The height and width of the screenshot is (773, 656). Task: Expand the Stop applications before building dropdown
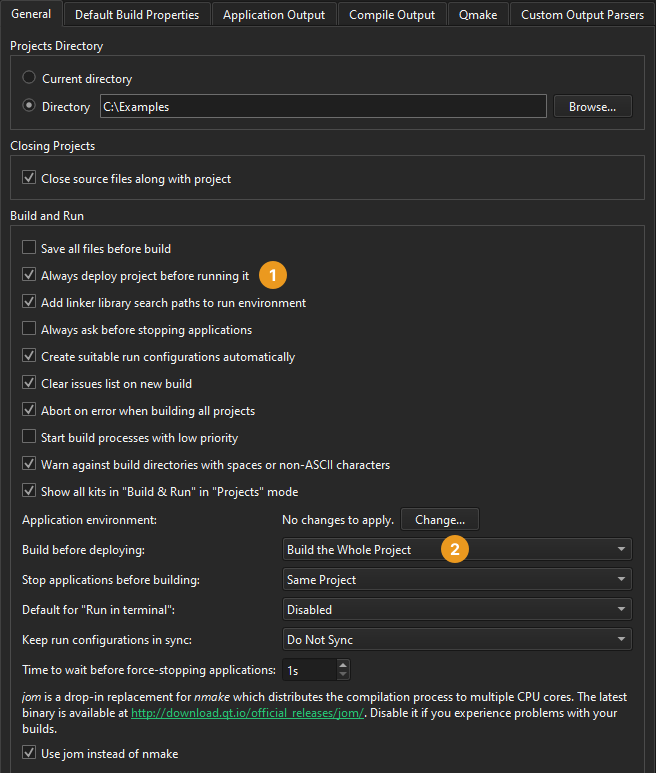(x=458, y=580)
